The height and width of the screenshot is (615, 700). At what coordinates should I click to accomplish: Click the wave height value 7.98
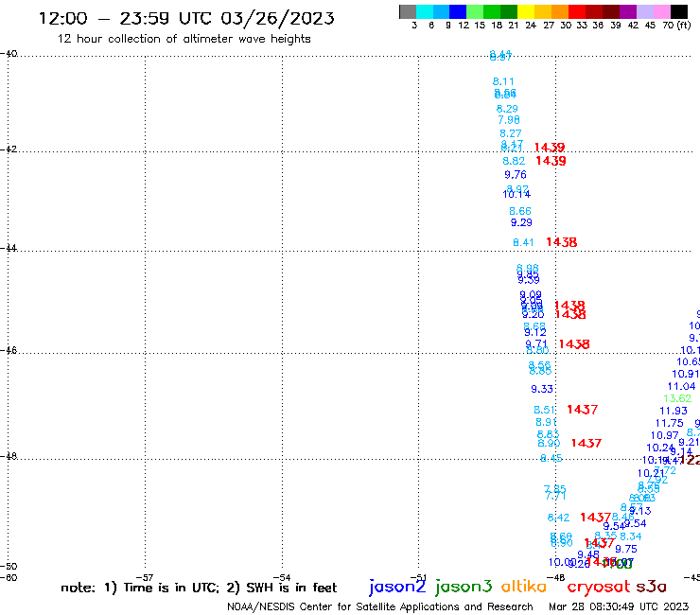(x=509, y=120)
